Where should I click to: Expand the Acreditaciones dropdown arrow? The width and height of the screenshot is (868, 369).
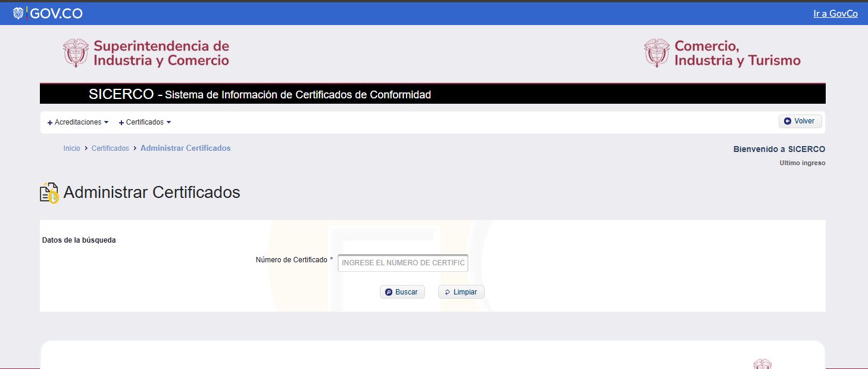pyautogui.click(x=106, y=122)
